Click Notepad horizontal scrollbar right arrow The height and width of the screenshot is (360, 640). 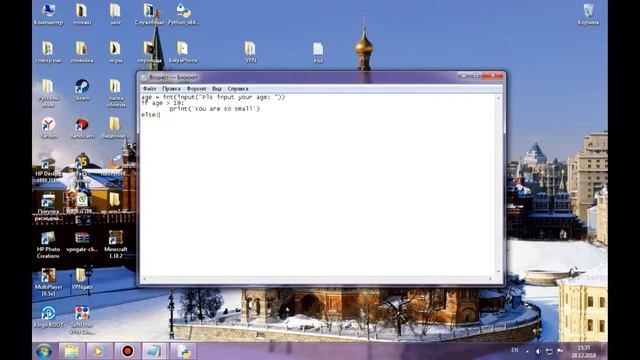pyautogui.click(x=491, y=279)
